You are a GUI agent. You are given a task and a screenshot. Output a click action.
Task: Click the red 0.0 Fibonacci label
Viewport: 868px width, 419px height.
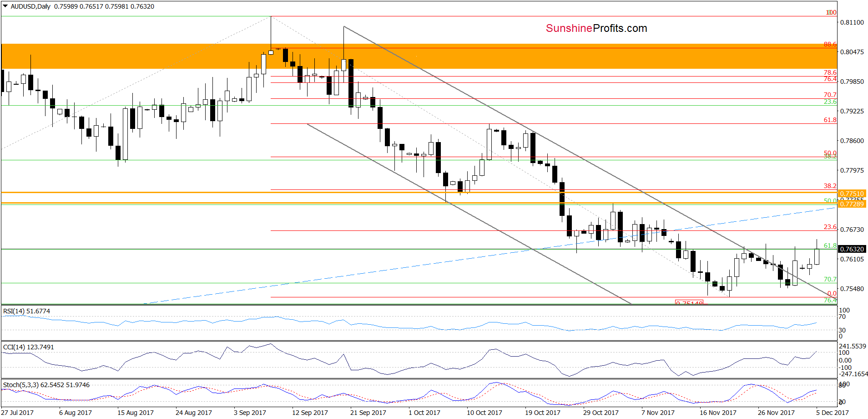click(x=832, y=293)
